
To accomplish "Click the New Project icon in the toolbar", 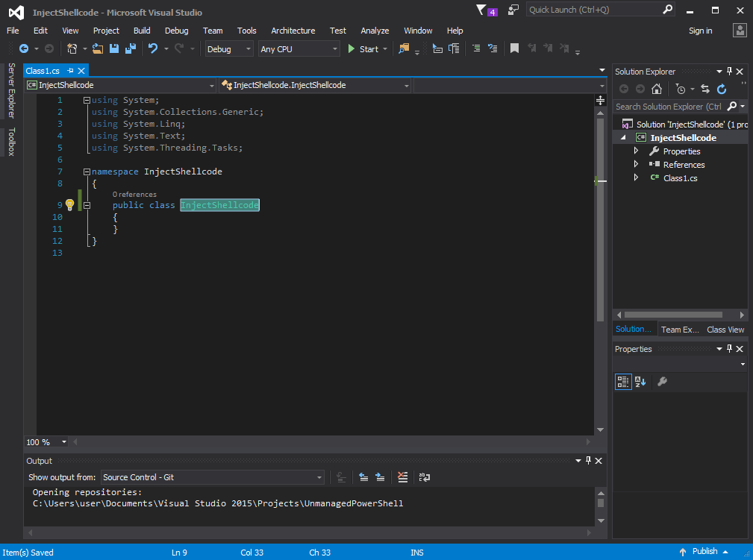I will click(x=72, y=48).
